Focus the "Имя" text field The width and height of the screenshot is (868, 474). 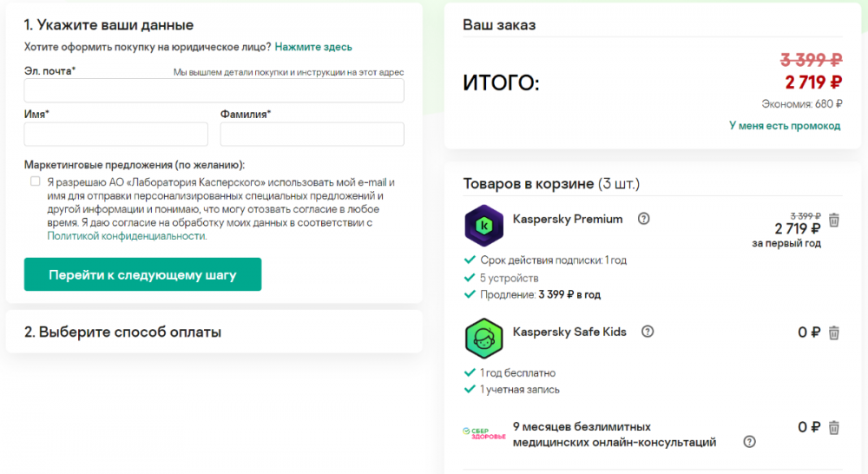(116, 134)
